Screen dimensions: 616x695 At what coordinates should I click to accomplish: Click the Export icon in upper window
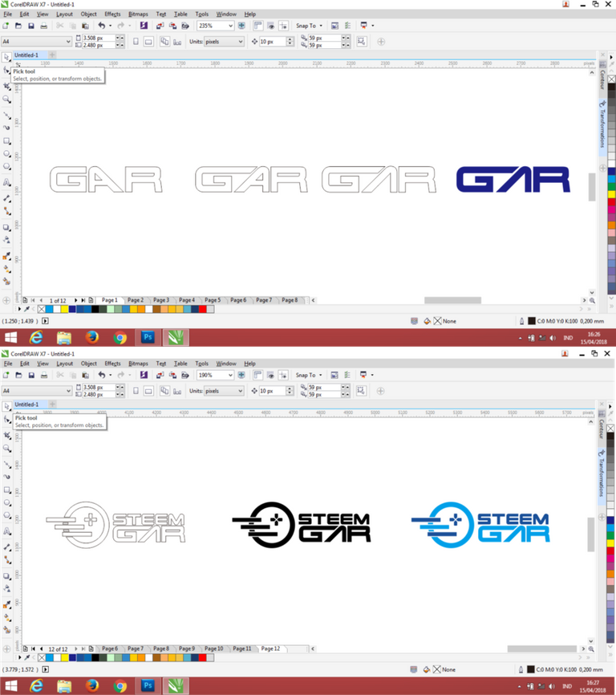point(172,26)
